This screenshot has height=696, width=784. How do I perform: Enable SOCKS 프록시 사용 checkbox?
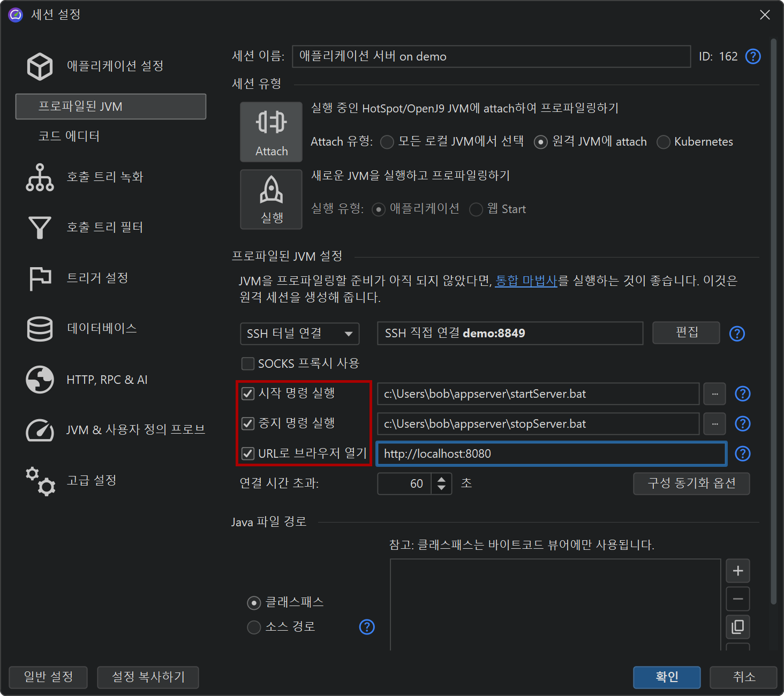(x=247, y=364)
